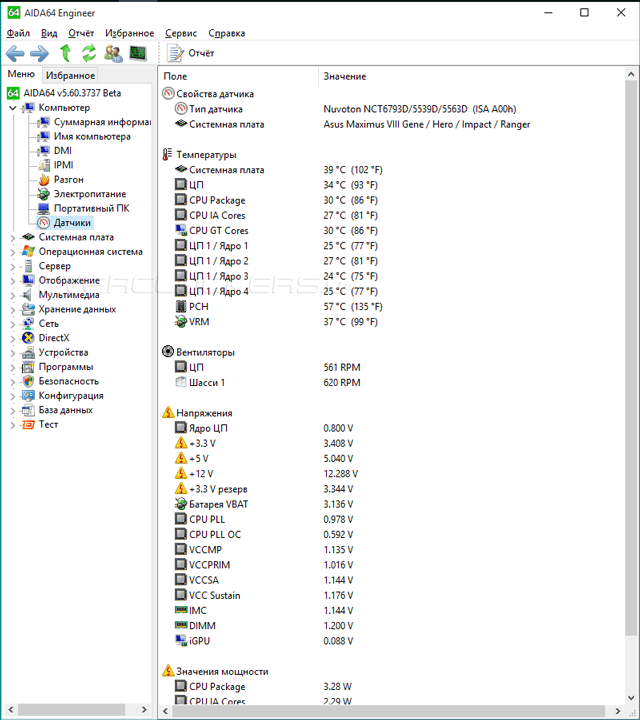Expand the Сеть tree node
The image size is (640, 720).
tap(13, 324)
